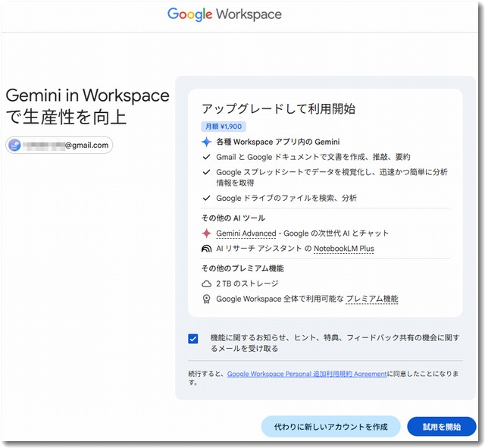This screenshot has height=448, width=485.
Task: Uncheck the email notifications checkbox
Action: tap(193, 339)
